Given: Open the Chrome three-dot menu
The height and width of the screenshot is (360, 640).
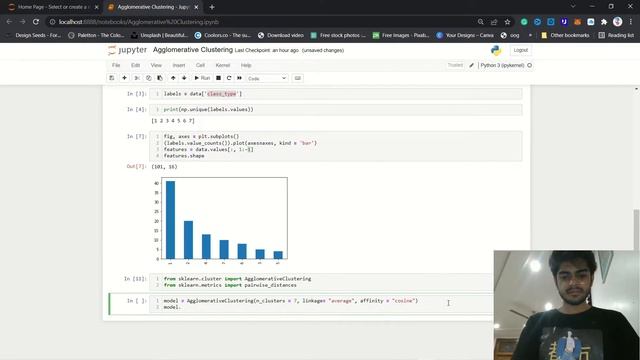Looking at the screenshot, I should [x=631, y=22].
